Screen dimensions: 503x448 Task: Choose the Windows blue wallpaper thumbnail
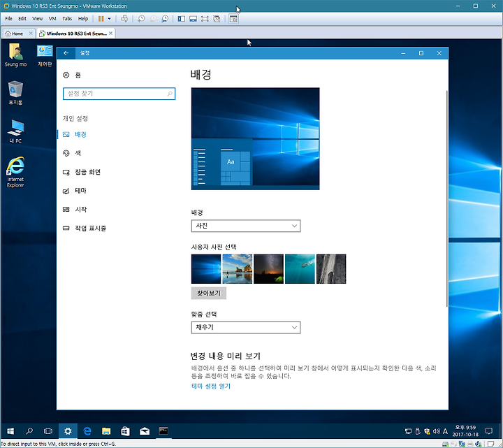206,269
